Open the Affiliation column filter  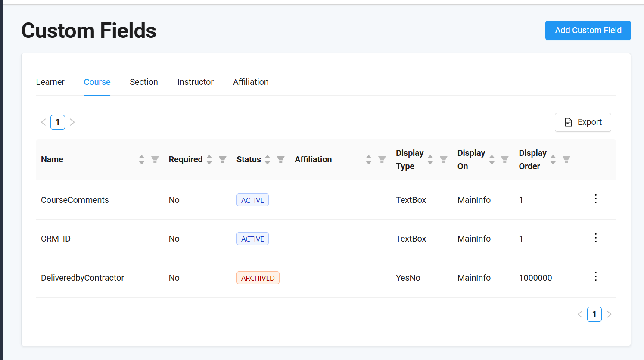coord(382,160)
